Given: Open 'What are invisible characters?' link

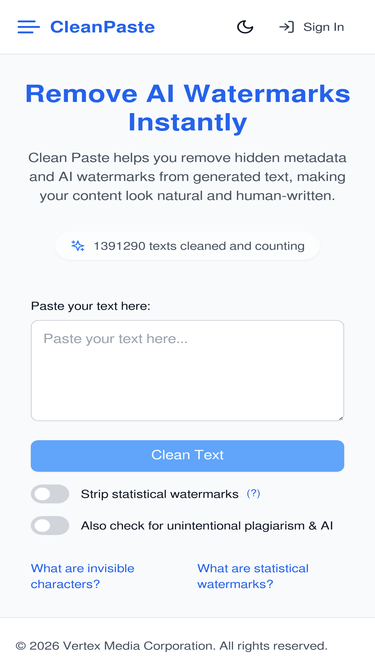Looking at the screenshot, I should point(82,576).
